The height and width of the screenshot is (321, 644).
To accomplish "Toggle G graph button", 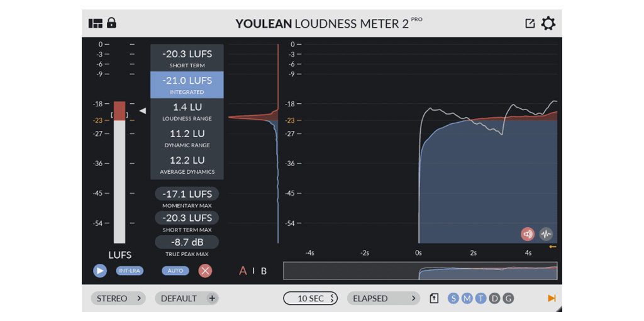I will (508, 298).
